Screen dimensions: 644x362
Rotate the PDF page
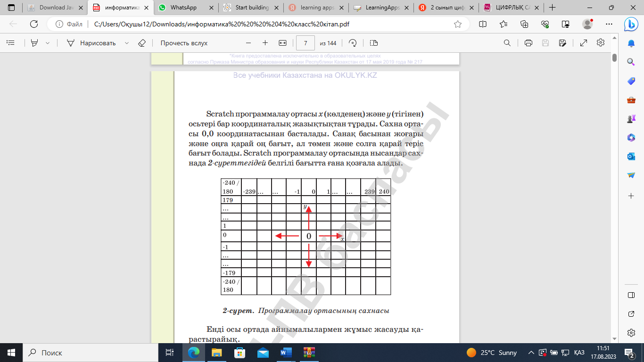pos(353,43)
